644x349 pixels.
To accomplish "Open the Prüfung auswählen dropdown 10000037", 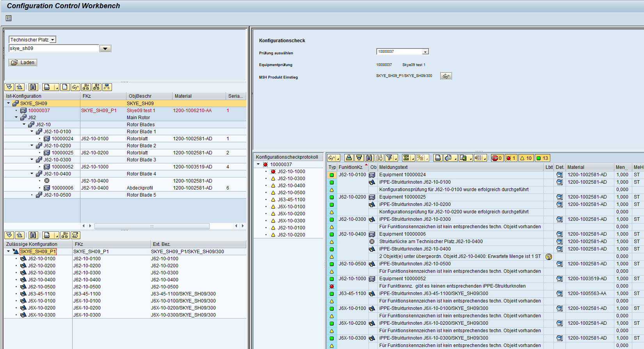I will [x=425, y=52].
